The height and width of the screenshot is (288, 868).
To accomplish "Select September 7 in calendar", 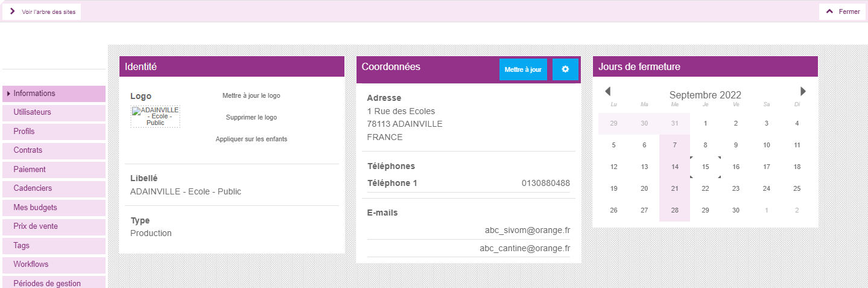I will (x=675, y=145).
